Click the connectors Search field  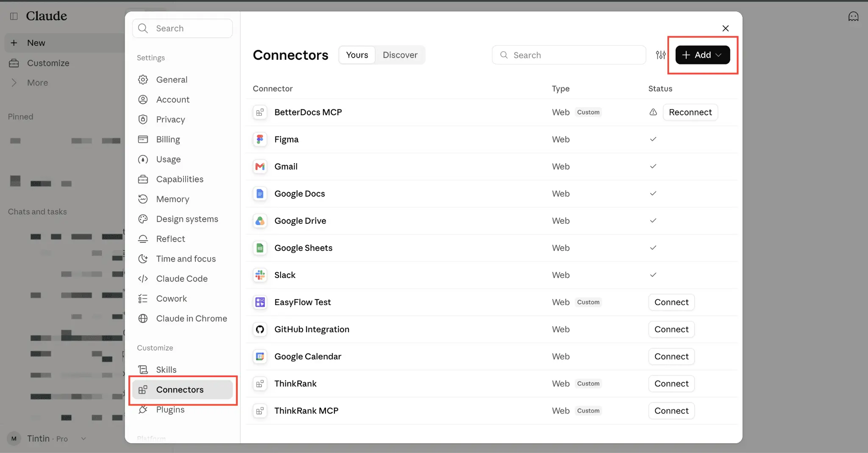[569, 55]
